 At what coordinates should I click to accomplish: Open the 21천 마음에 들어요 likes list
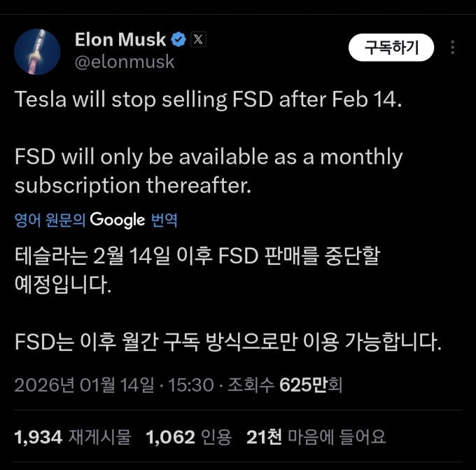tap(316, 437)
